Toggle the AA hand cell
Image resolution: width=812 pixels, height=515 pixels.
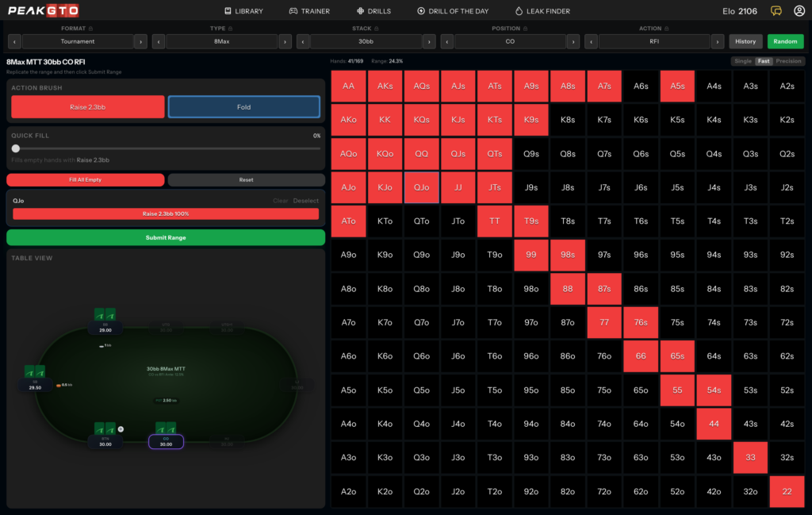tap(349, 86)
